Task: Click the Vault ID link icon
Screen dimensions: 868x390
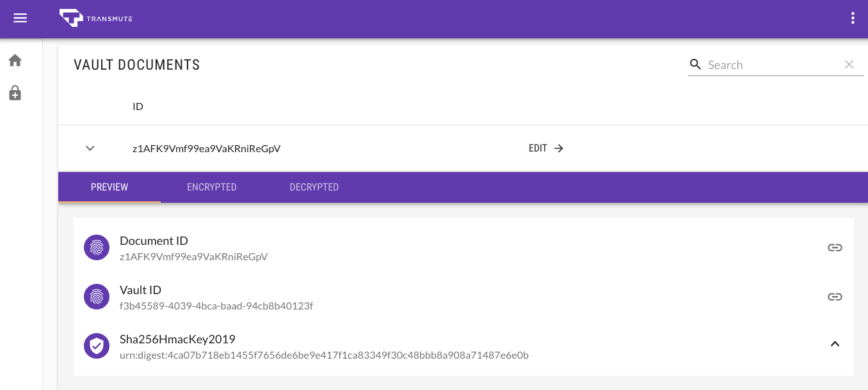Action: [x=835, y=297]
